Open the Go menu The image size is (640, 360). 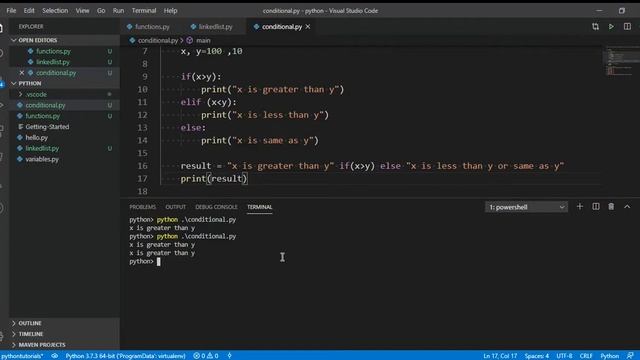101,11
